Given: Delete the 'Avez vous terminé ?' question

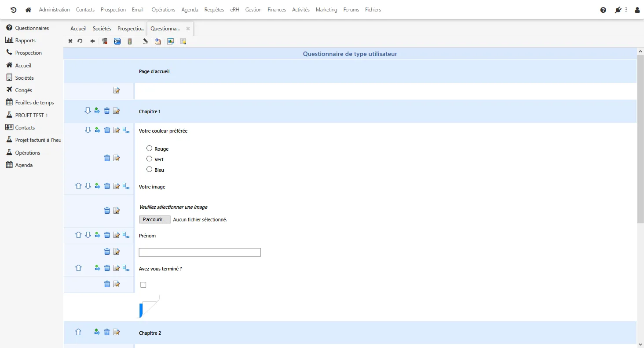Looking at the screenshot, I should pos(107,268).
